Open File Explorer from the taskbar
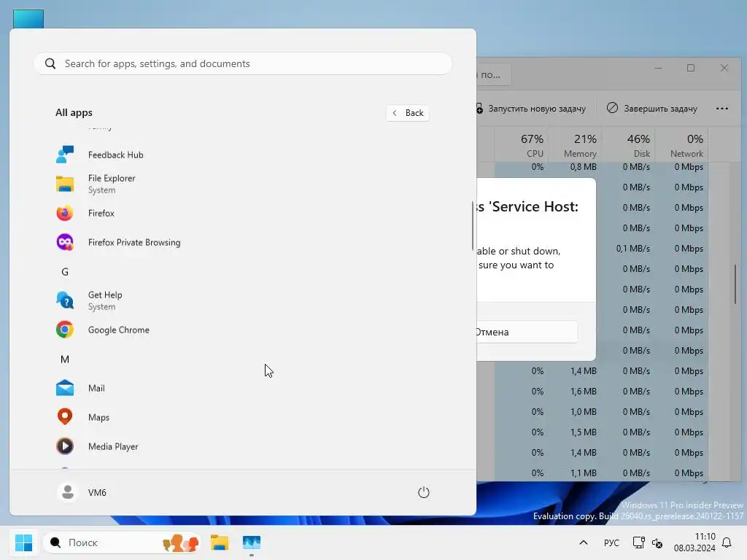This screenshot has width=747, height=560. pyautogui.click(x=219, y=542)
